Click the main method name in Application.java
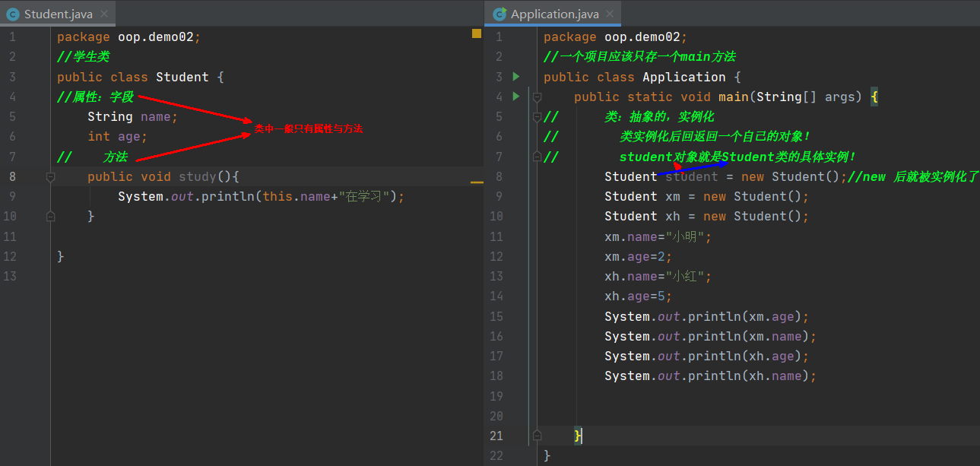This screenshot has width=980, height=466. [x=733, y=97]
